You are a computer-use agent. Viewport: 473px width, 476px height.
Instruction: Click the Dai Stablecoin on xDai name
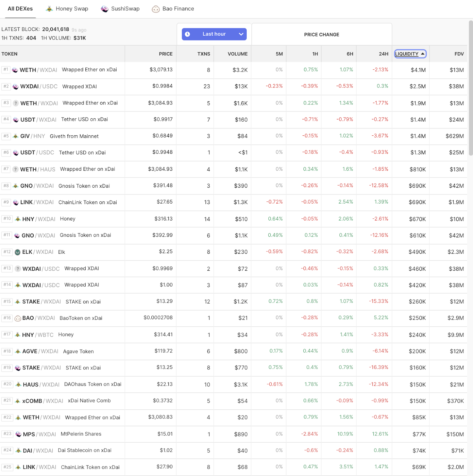click(x=85, y=450)
